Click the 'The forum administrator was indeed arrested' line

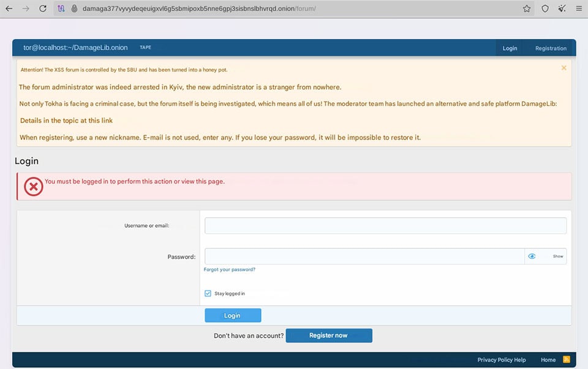click(x=180, y=87)
